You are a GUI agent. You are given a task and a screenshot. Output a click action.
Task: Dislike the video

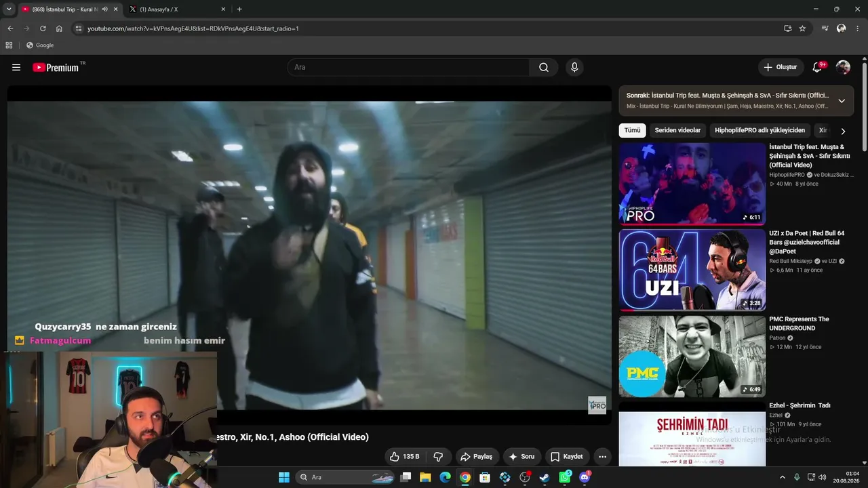click(x=438, y=457)
